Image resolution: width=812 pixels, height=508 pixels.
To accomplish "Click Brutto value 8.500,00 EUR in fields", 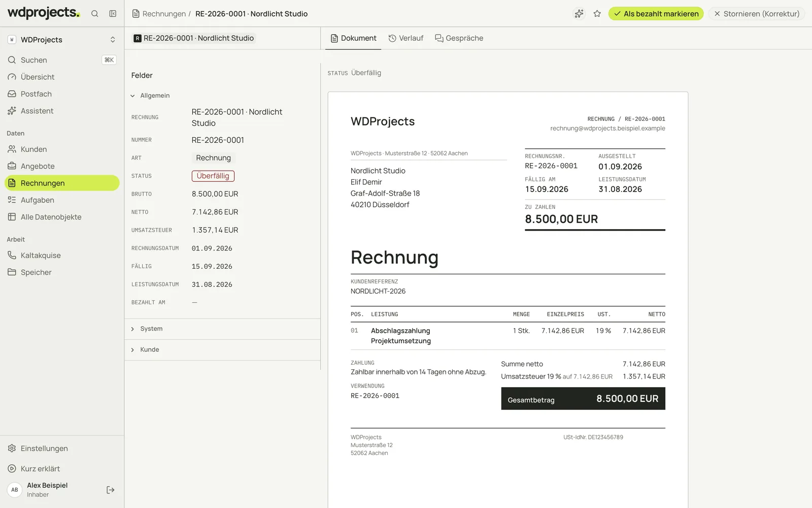I will (215, 194).
